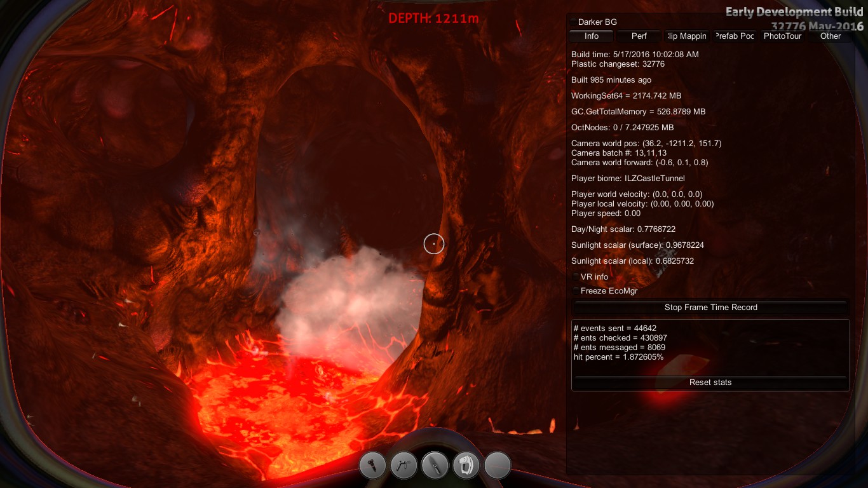868x488 pixels.
Task: Click the center crosshair reticle
Action: coord(434,243)
